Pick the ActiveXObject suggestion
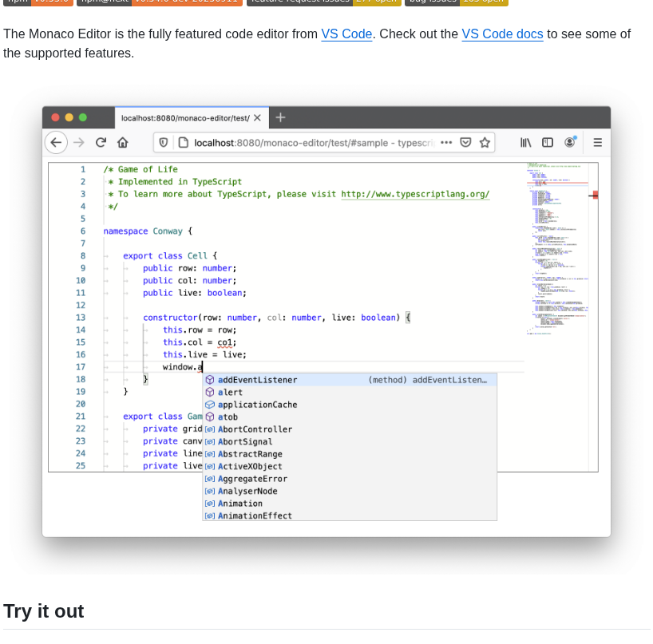This screenshot has height=644, width=653. pyautogui.click(x=350, y=466)
